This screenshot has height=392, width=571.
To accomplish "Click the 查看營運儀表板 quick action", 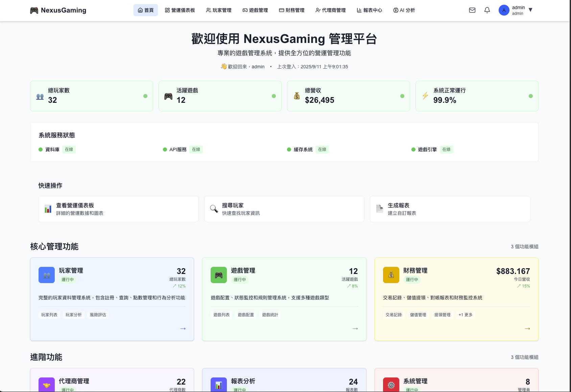I will point(118,209).
